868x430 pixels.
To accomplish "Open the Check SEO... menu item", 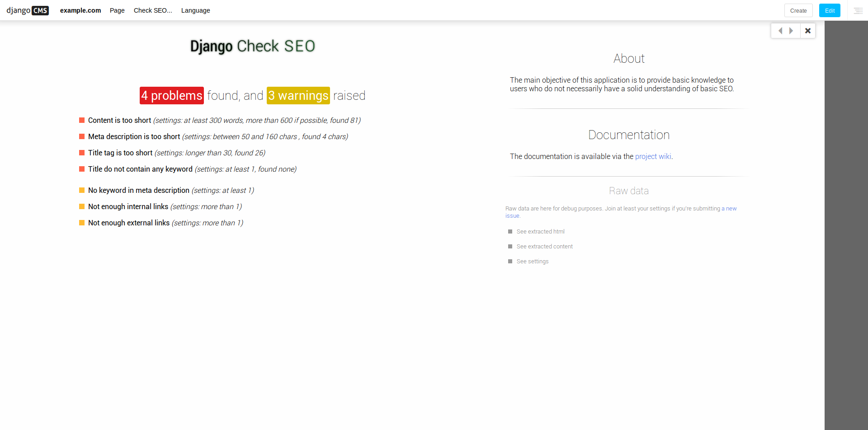I will point(153,10).
